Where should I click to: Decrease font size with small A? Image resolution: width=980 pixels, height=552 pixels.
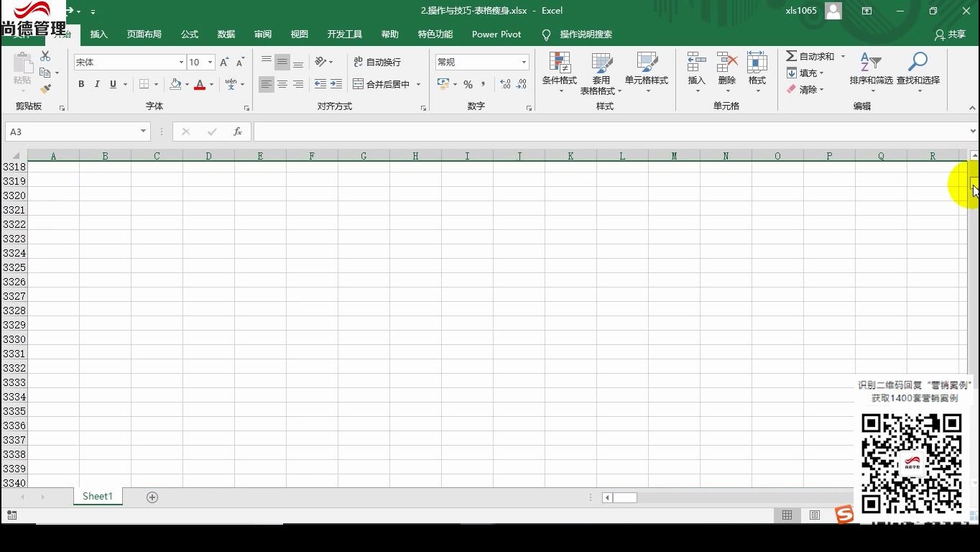(241, 63)
